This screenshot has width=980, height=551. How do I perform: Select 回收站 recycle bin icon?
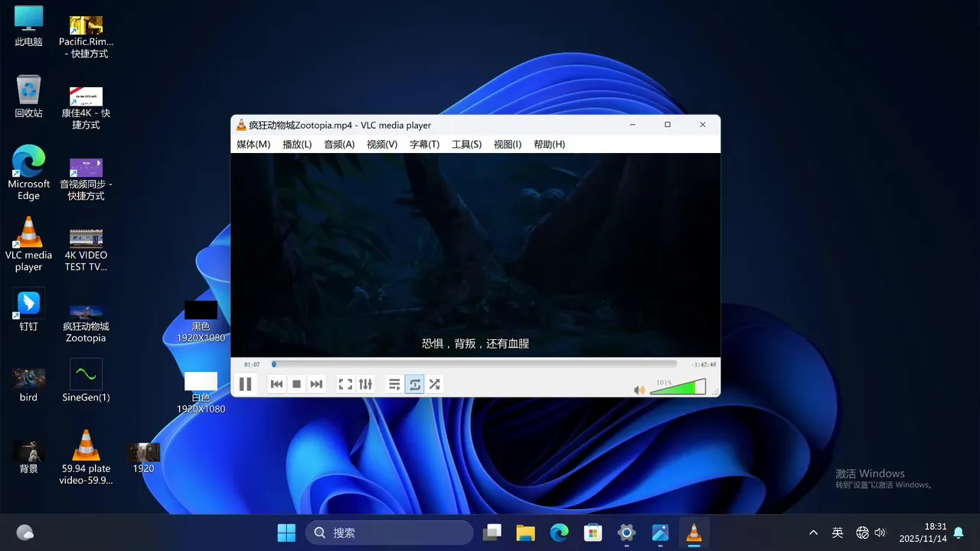(28, 96)
